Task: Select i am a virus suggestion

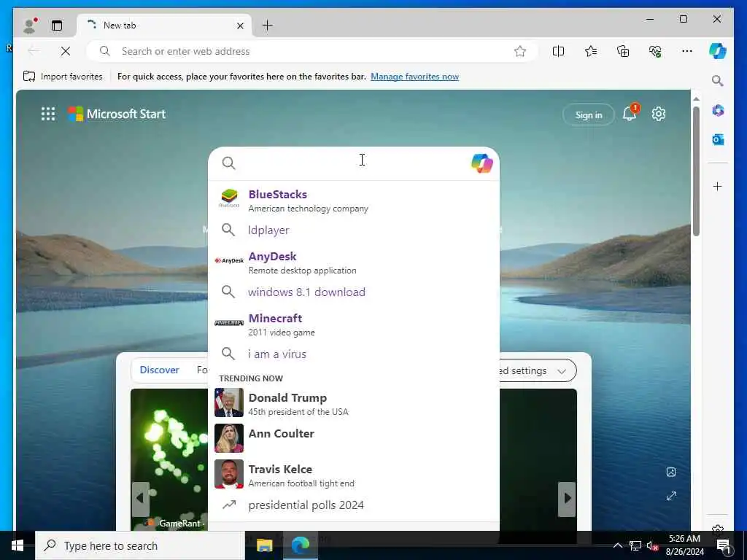Action: 354,354
